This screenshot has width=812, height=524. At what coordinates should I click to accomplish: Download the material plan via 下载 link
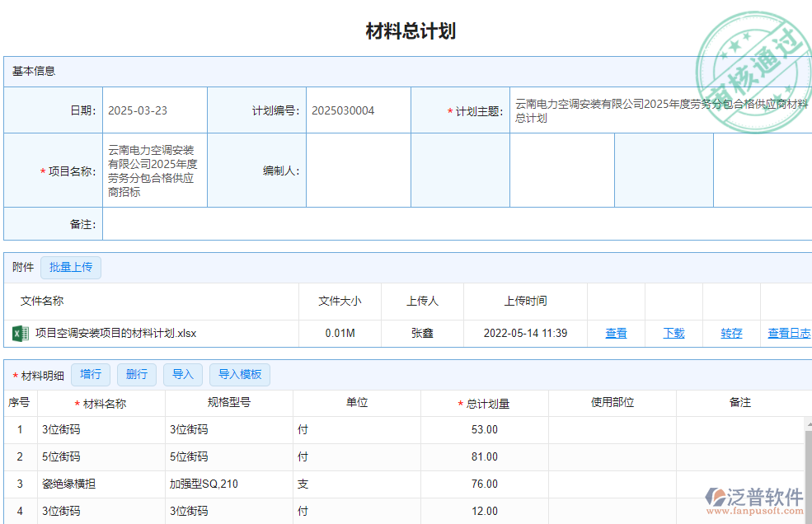pos(674,333)
